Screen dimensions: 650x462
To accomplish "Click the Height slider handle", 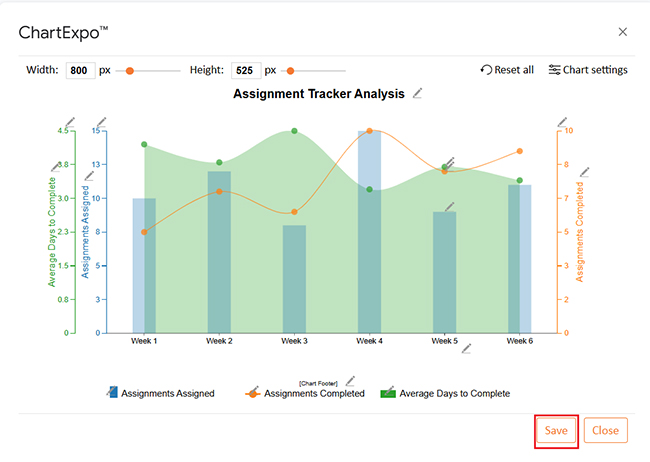I will click(x=290, y=71).
